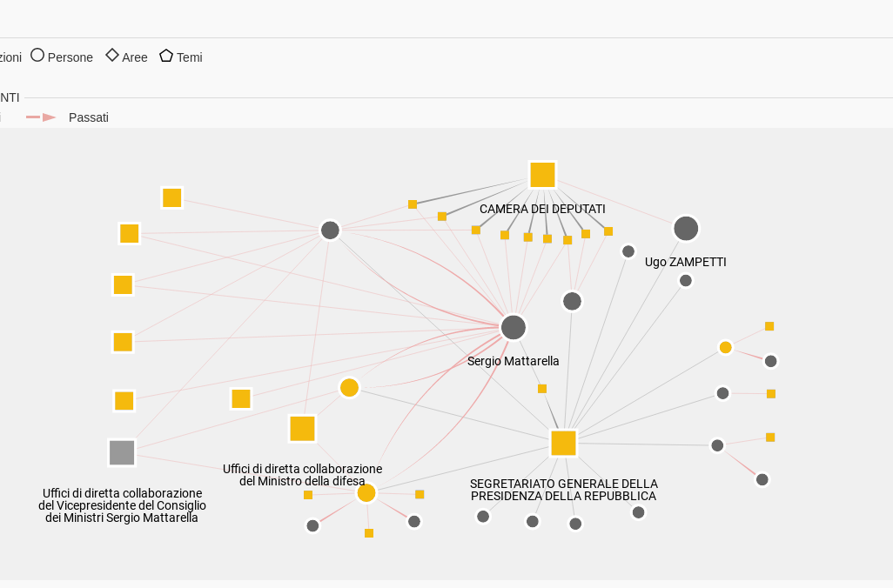893x588 pixels.
Task: Click the Persone circle legend icon
Action: click(37, 55)
